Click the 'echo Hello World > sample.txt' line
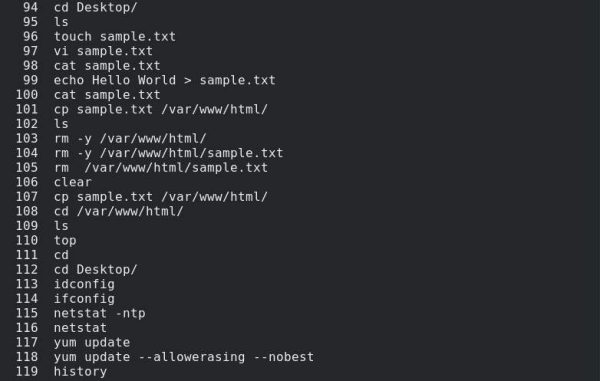Screen dimensions: 600x381 tap(165, 80)
